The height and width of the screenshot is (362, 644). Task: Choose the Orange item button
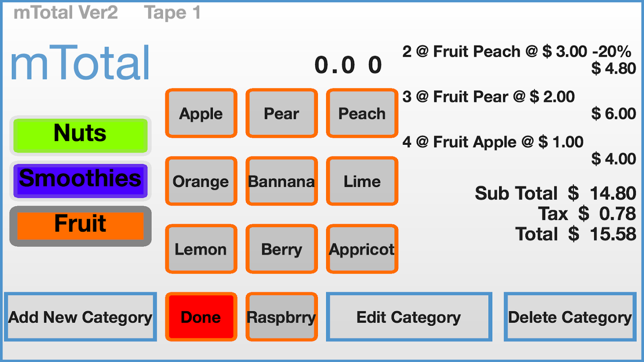201,181
